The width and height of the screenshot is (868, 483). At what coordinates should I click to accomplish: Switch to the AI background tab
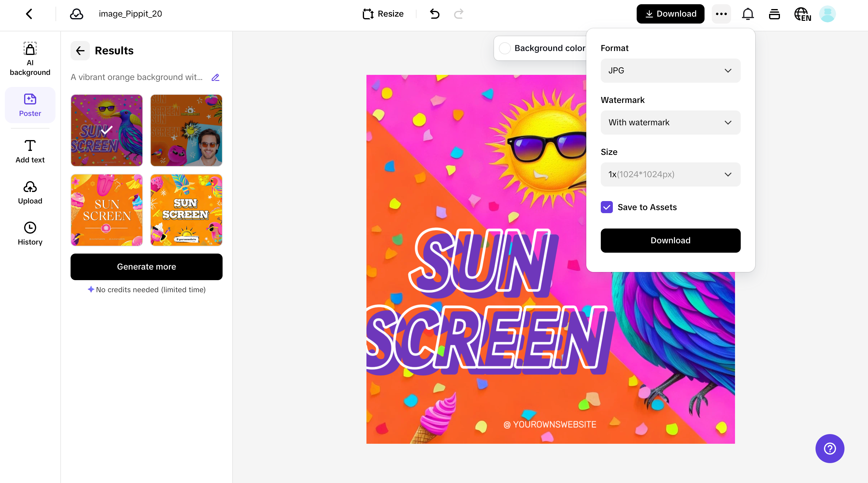30,58
